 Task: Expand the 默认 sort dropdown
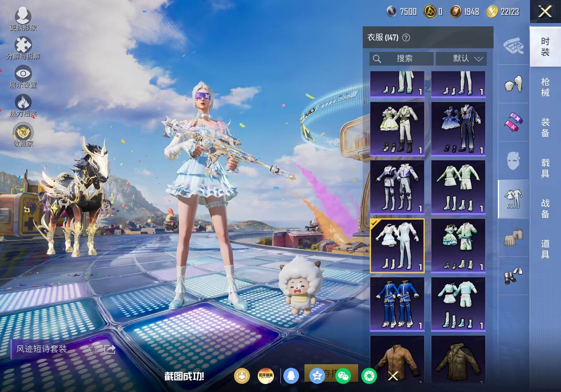pyautogui.click(x=461, y=58)
